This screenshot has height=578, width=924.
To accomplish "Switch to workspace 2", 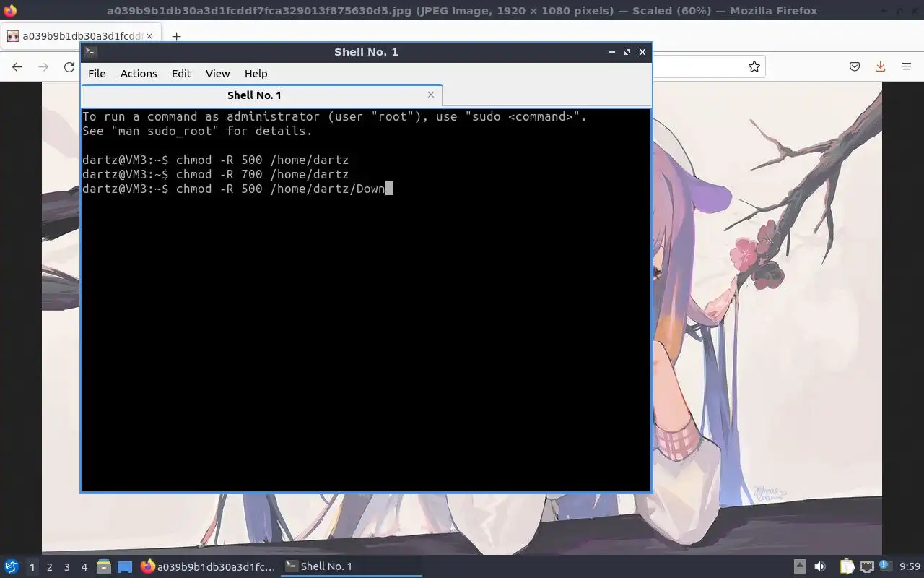I will (49, 566).
